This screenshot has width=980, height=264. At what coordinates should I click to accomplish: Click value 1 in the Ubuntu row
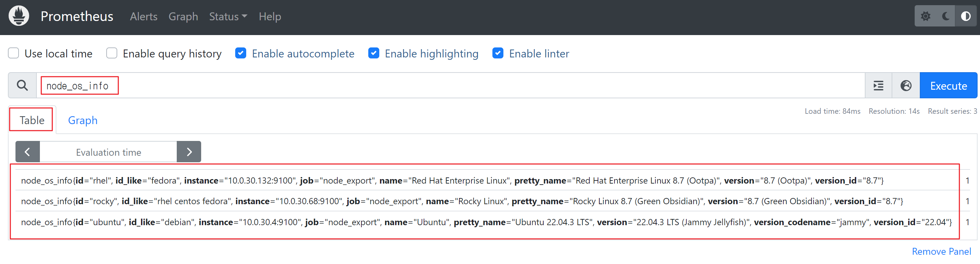967,222
